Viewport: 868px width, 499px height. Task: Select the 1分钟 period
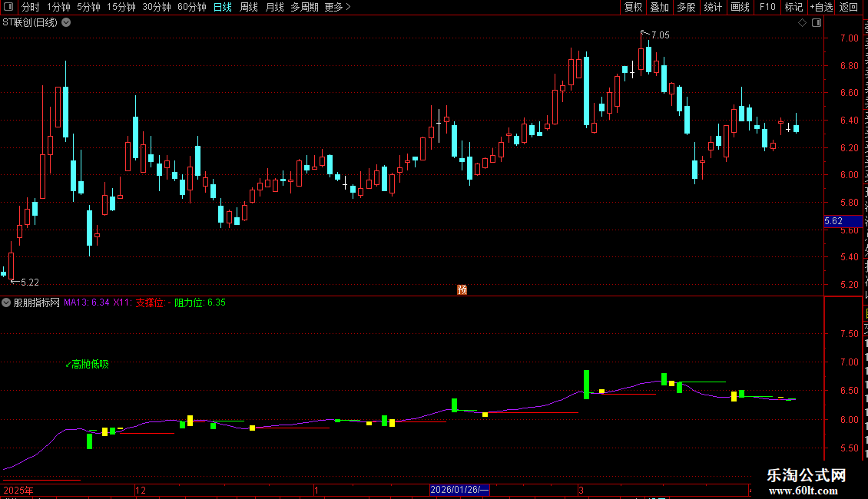pyautogui.click(x=58, y=7)
